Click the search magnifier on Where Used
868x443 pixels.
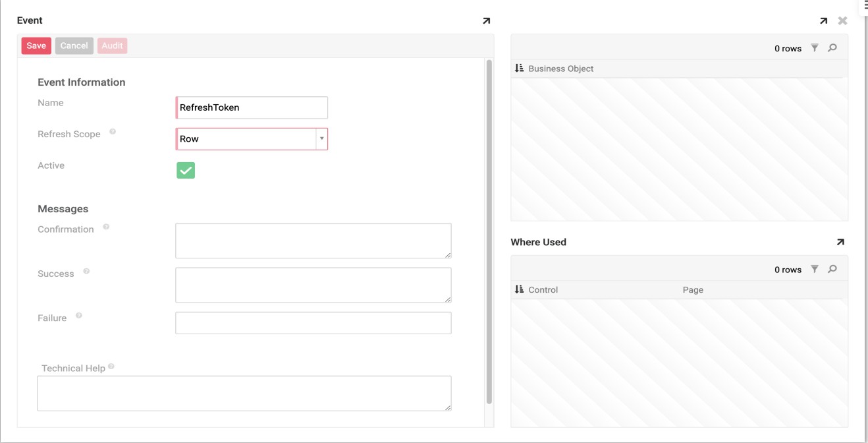tap(831, 269)
